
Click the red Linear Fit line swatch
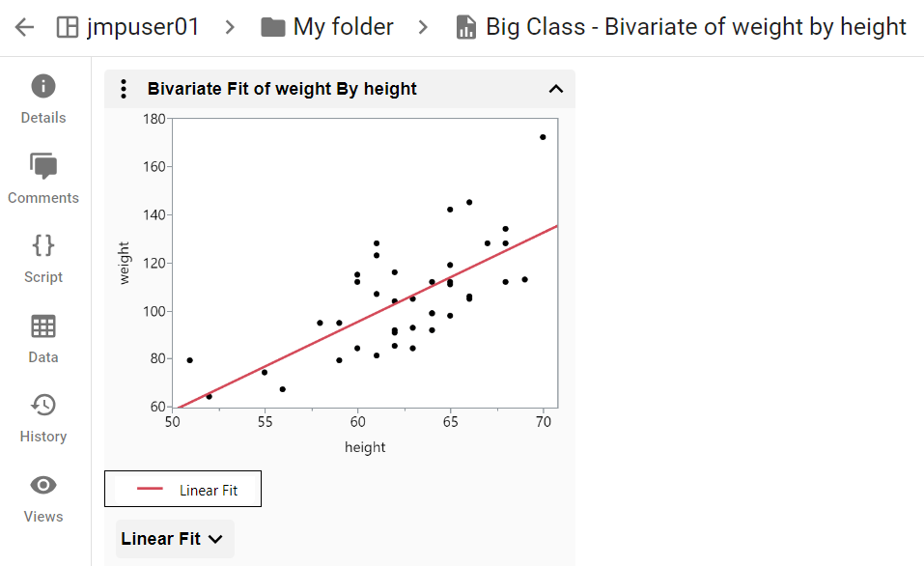[x=150, y=490]
